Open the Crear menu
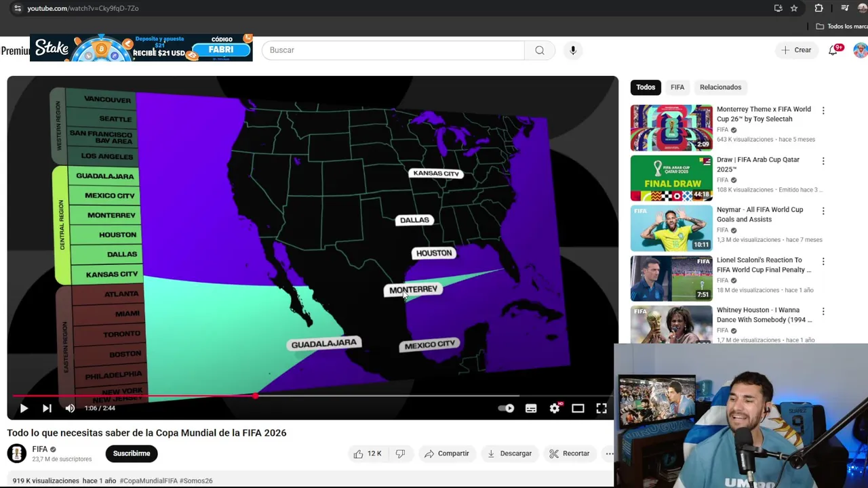This screenshot has height=488, width=868. coord(796,50)
